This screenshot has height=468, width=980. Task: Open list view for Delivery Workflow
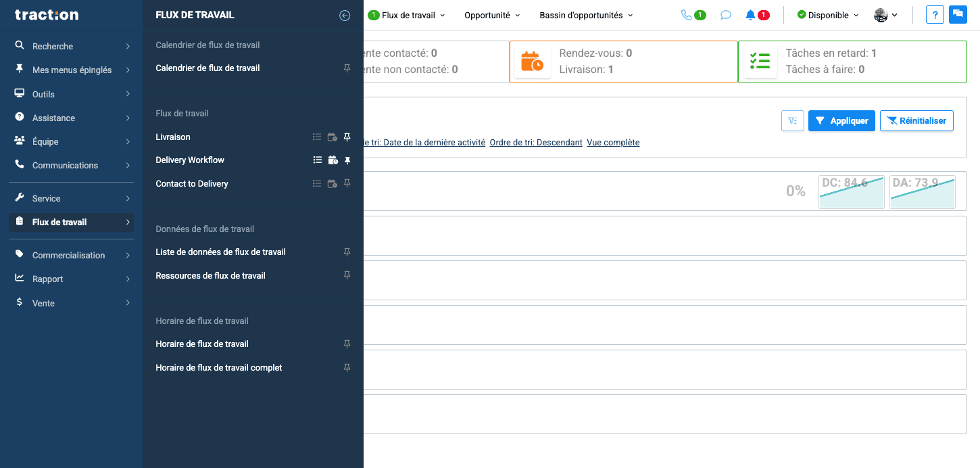click(x=317, y=160)
